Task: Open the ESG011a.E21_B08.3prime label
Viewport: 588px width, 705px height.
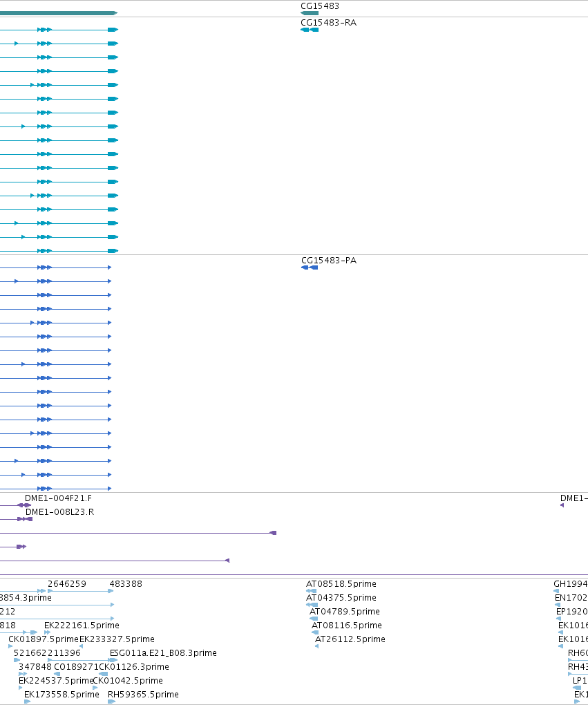Action: [x=163, y=653]
